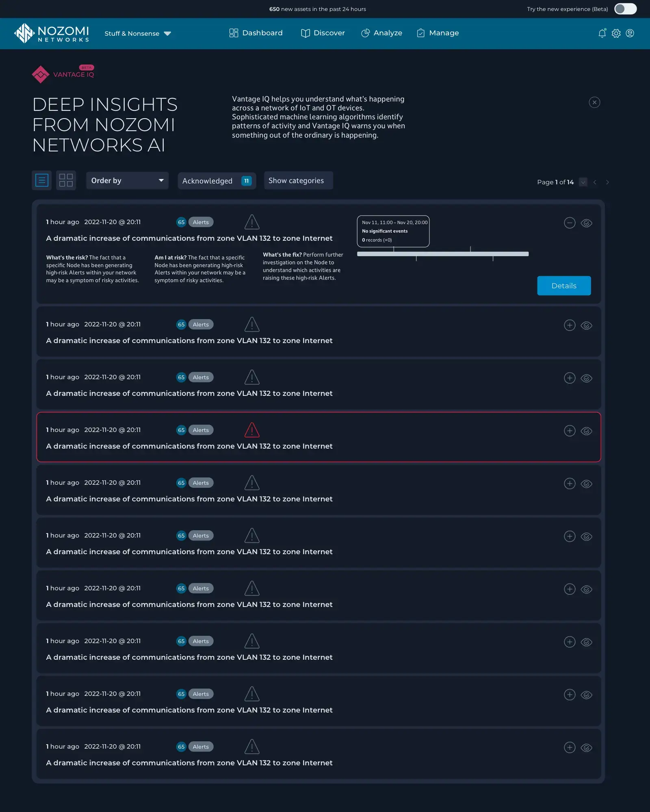Open the Dashboard menu
The image size is (650, 812).
tap(256, 33)
